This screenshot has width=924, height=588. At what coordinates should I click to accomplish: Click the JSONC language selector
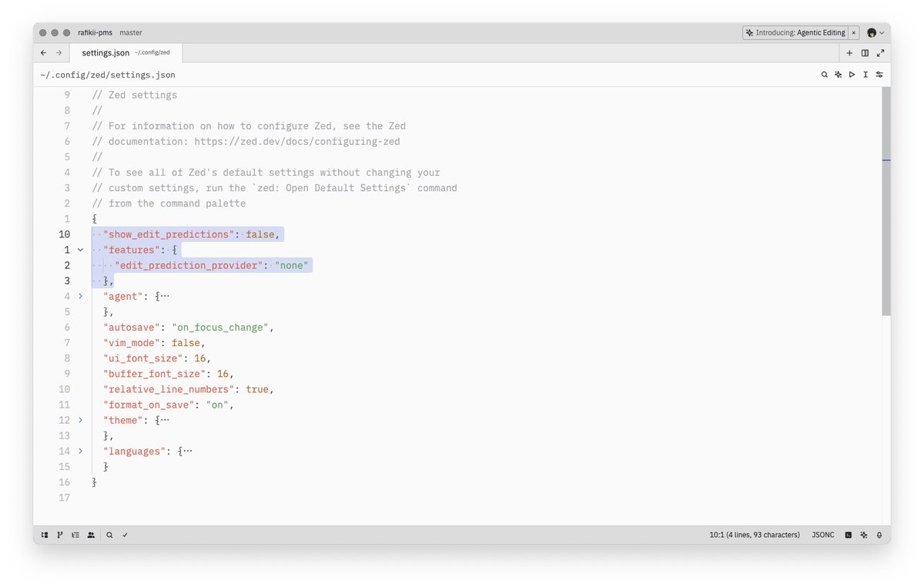823,535
